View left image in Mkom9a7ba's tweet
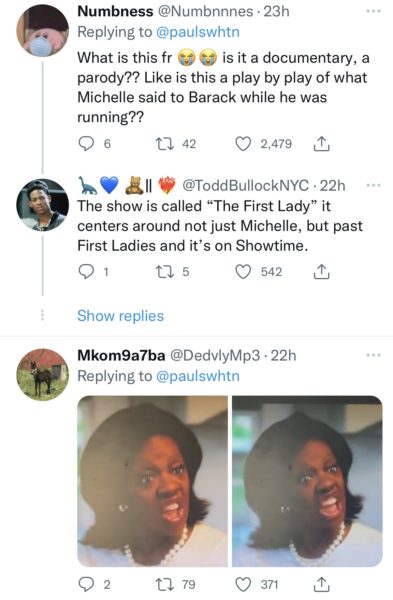 point(152,481)
